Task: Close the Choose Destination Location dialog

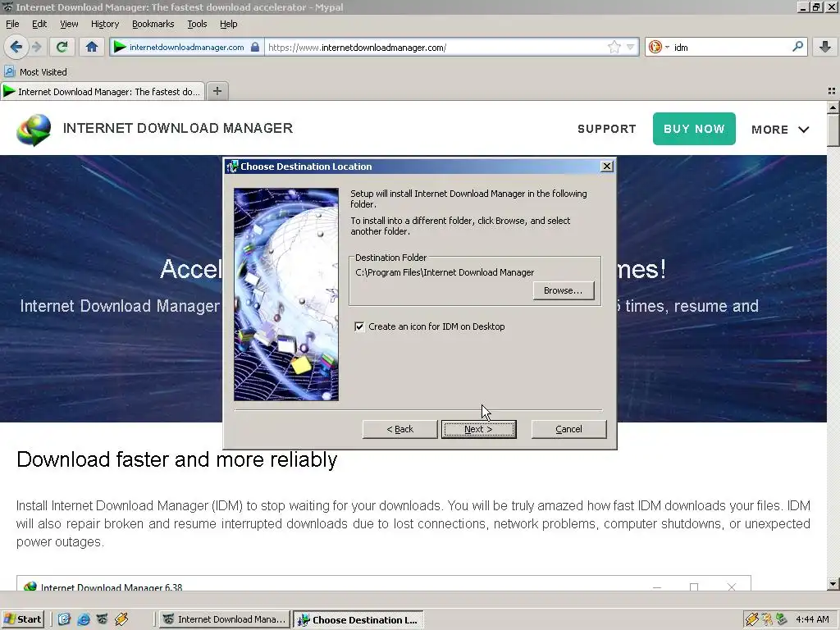Action: [x=606, y=167]
